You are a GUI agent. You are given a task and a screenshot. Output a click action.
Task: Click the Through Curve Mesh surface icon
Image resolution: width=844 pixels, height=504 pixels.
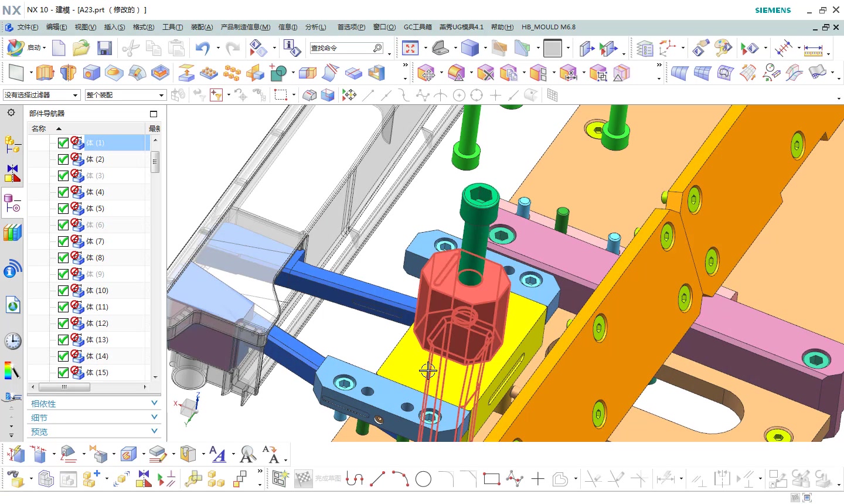tap(703, 73)
